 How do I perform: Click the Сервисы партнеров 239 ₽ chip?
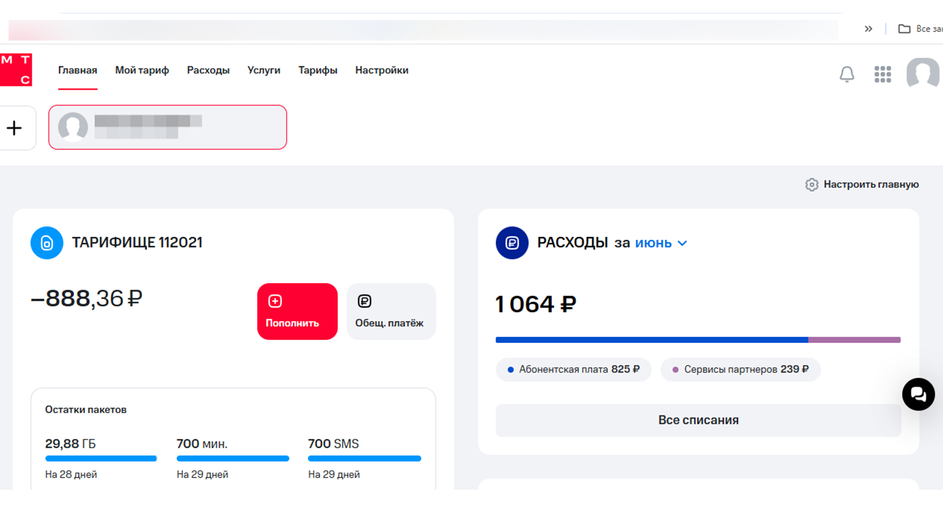click(740, 369)
